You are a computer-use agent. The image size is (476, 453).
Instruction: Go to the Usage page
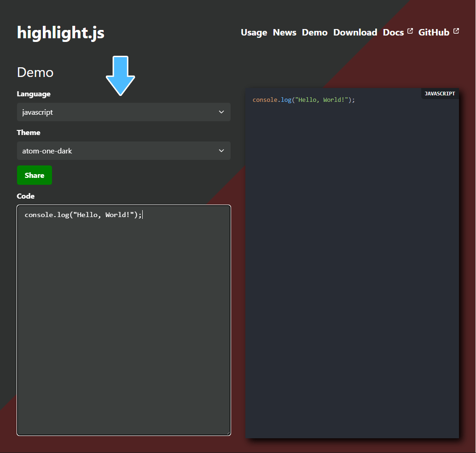[x=254, y=32]
